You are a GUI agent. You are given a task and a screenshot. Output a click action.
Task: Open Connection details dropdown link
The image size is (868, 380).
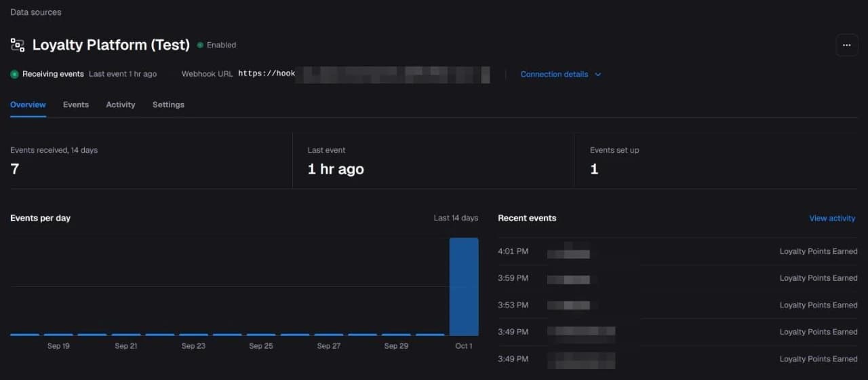pos(561,74)
